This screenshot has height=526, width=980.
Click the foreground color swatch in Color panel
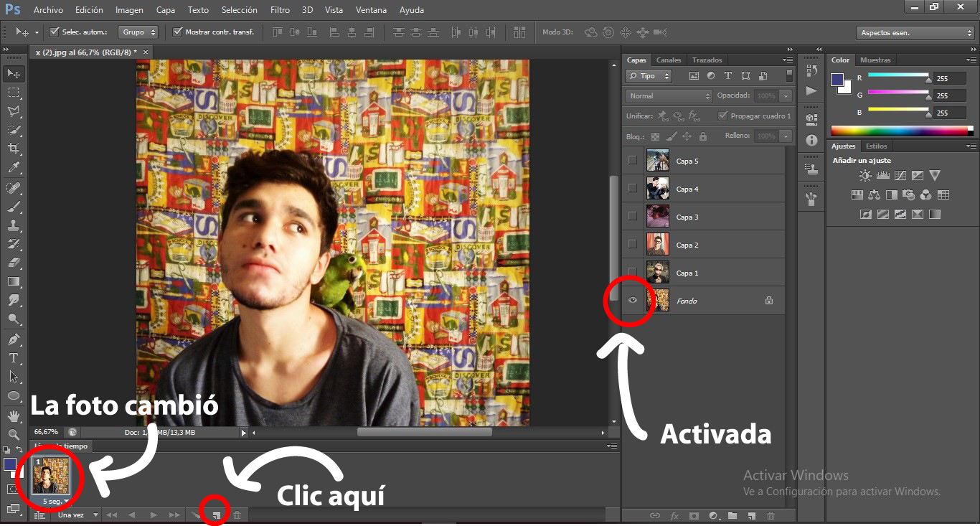tap(837, 80)
